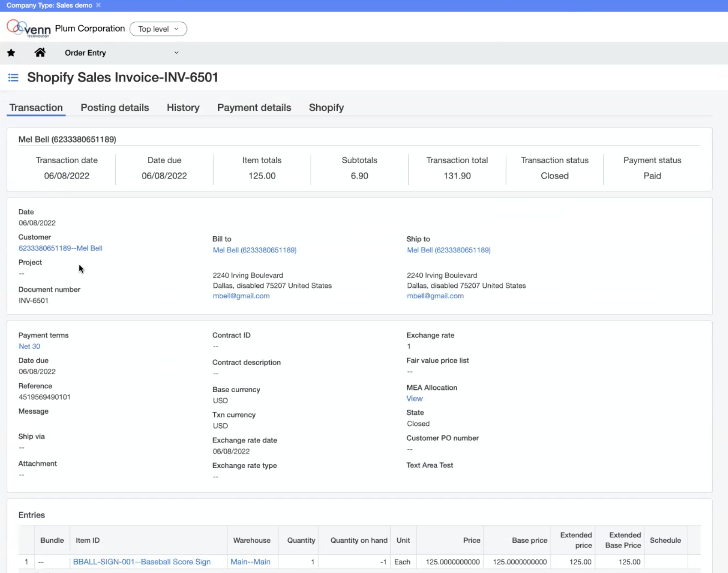
Task: Open the History tab
Action: [183, 108]
